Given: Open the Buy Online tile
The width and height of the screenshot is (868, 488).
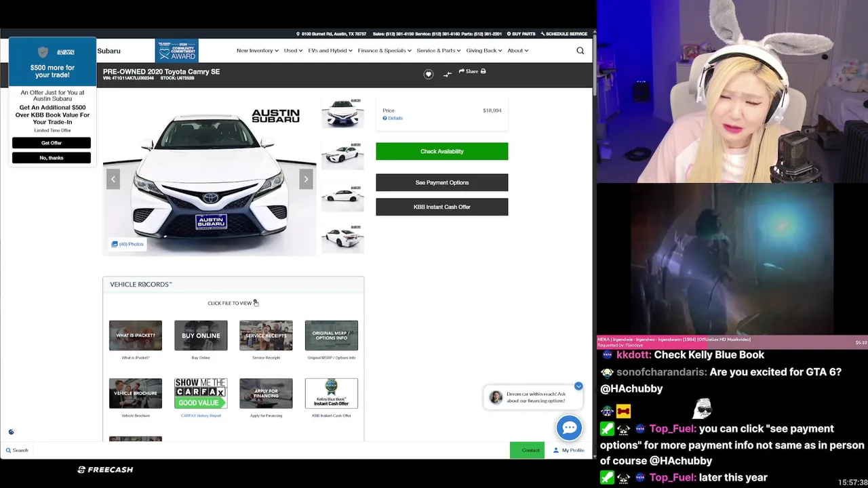Looking at the screenshot, I should tap(201, 335).
